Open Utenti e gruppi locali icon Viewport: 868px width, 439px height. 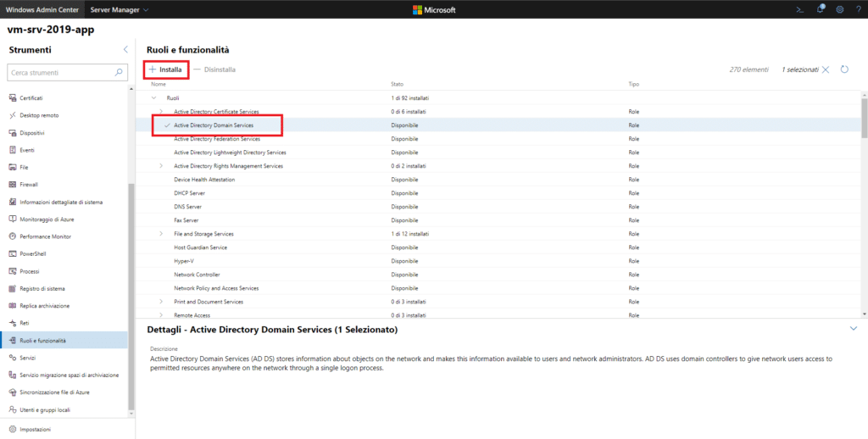pyautogui.click(x=13, y=409)
